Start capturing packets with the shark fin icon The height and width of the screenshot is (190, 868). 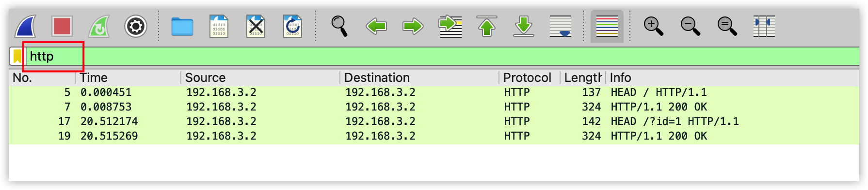[25, 26]
